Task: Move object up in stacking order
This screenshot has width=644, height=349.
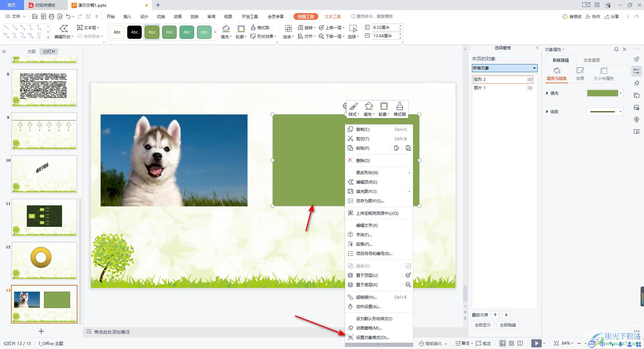Action: [495, 315]
